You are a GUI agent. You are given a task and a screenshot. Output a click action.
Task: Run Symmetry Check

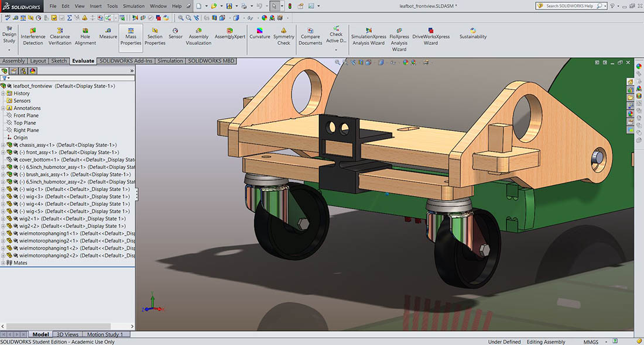pyautogui.click(x=283, y=36)
